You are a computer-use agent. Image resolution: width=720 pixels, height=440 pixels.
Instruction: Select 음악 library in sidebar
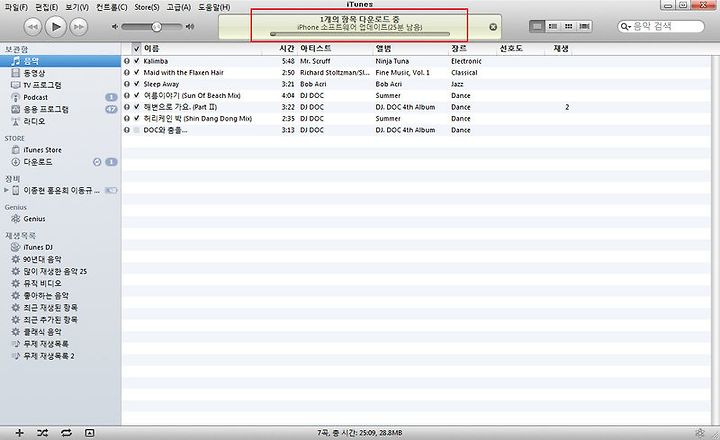(60, 61)
